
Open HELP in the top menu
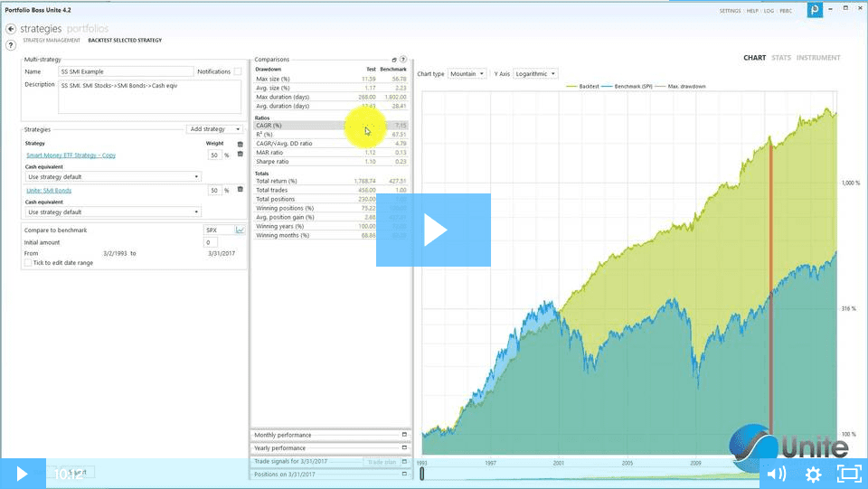pos(752,11)
